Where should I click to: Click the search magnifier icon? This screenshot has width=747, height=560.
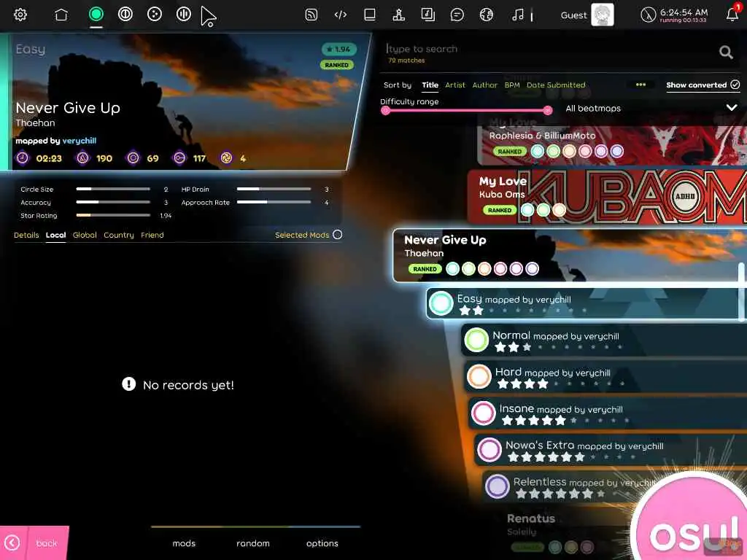pos(726,52)
